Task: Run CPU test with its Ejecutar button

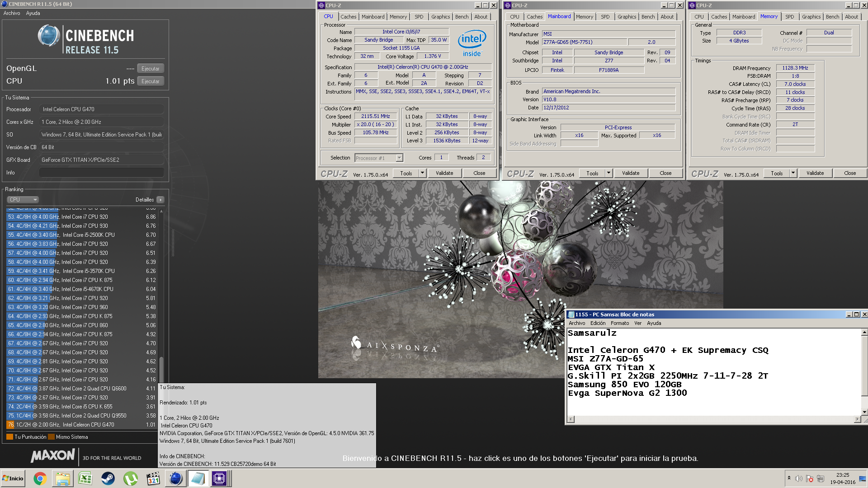Action: (x=151, y=81)
